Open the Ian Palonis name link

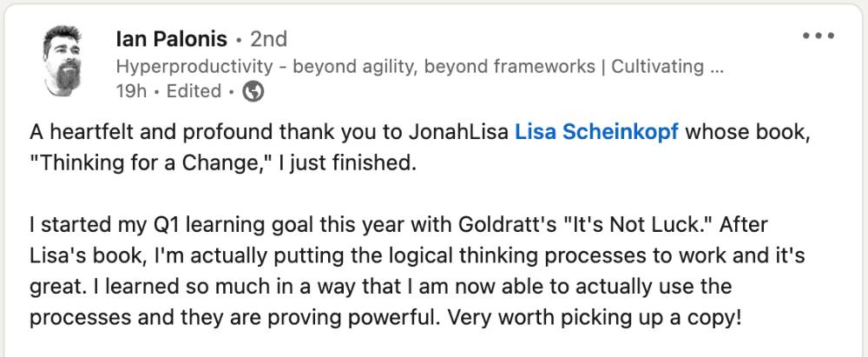172,39
